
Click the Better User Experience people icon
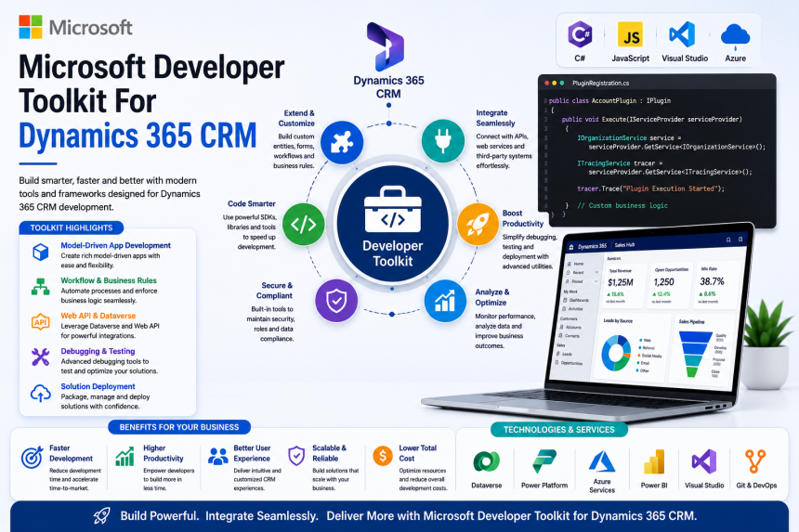[x=218, y=456]
